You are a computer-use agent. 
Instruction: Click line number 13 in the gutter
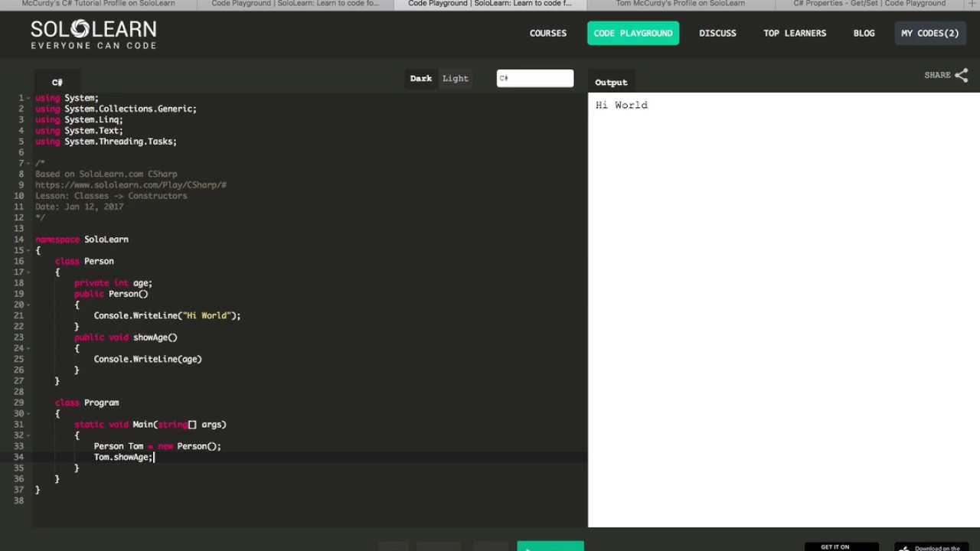18,229
